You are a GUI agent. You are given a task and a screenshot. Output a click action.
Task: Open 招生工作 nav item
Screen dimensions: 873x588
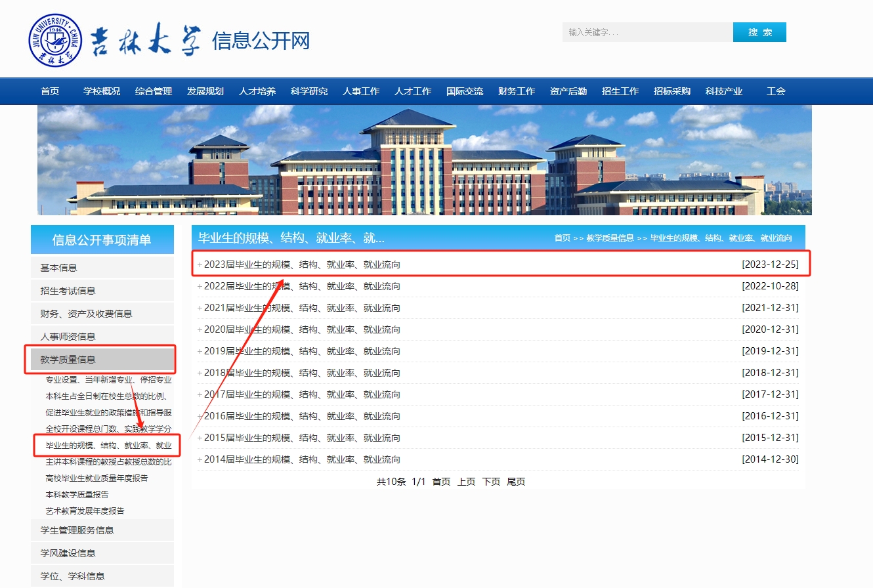coord(620,91)
